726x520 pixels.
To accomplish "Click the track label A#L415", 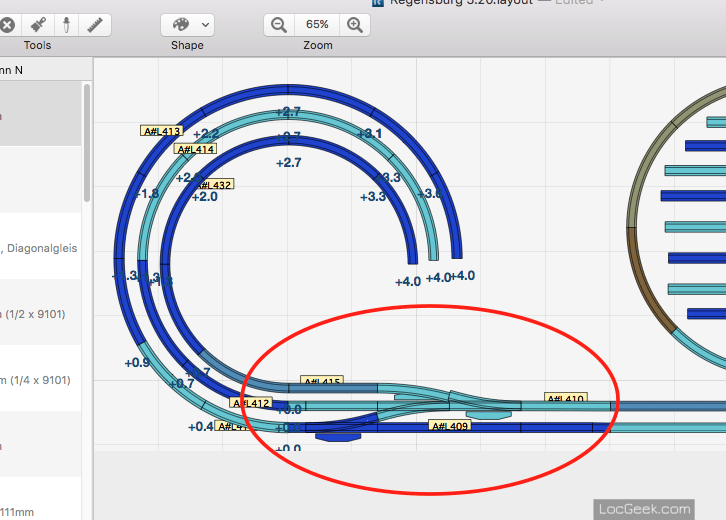I will click(x=322, y=381).
